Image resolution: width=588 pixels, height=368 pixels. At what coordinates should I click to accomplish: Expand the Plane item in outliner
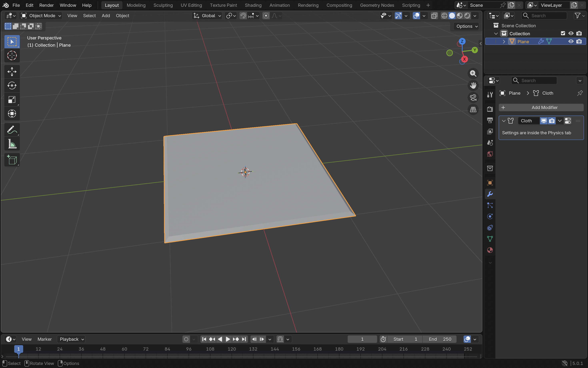coord(504,42)
